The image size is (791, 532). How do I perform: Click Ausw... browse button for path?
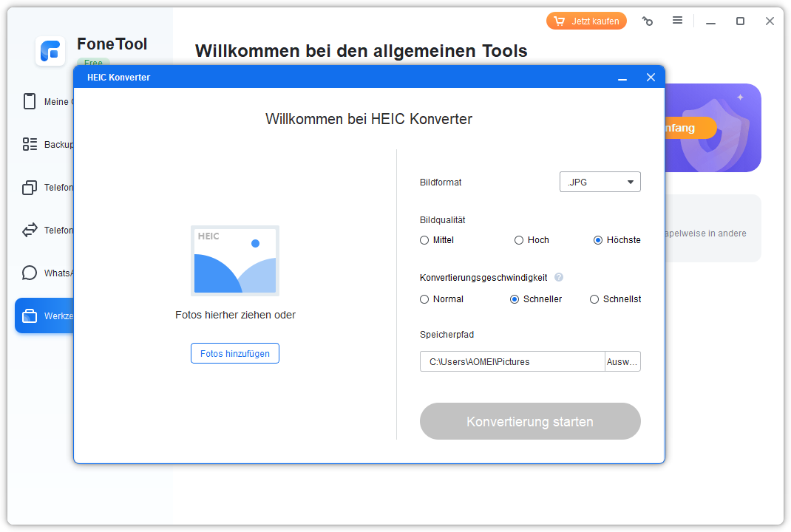[x=622, y=361]
